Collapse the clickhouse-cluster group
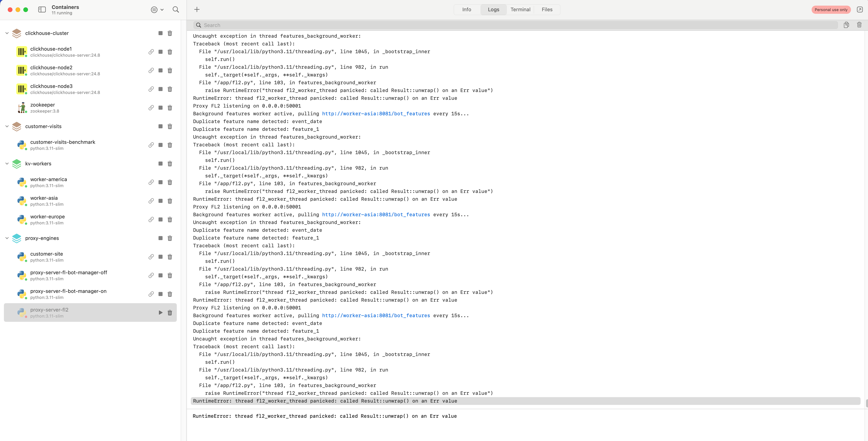This screenshot has width=868, height=441. pyautogui.click(x=7, y=33)
